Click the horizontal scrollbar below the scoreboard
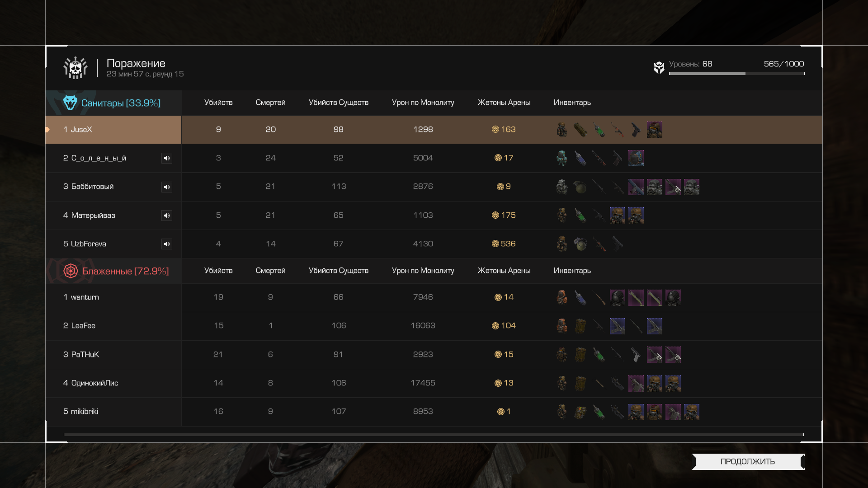The height and width of the screenshot is (488, 868). pyautogui.click(x=434, y=435)
